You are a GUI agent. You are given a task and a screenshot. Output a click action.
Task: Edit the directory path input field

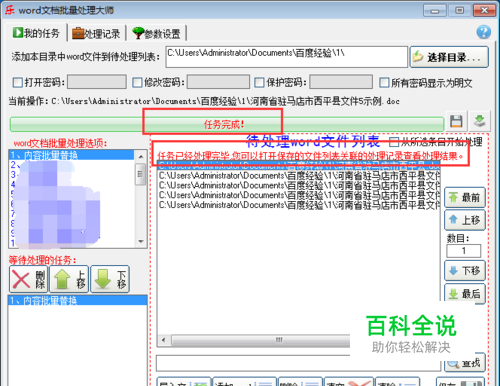287,57
